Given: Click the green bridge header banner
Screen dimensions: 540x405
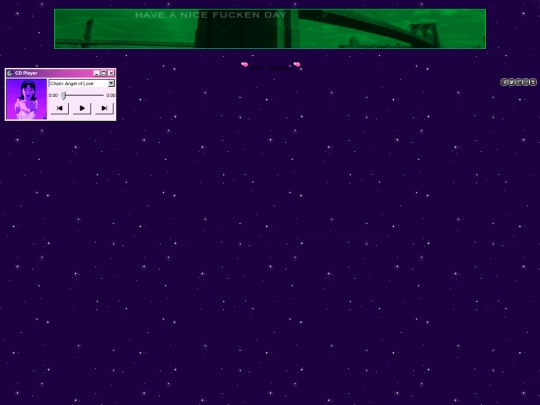Looking at the screenshot, I should pyautogui.click(x=270, y=29).
